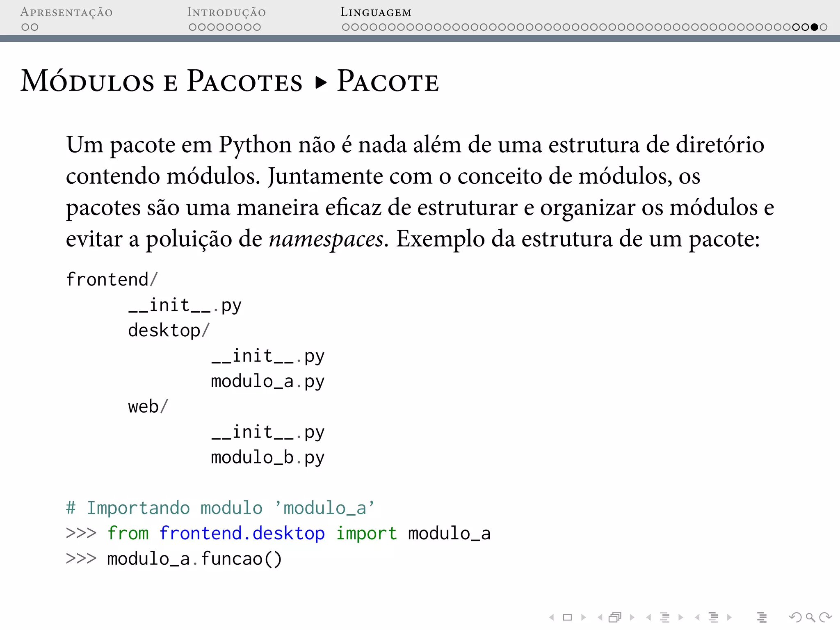Viewport: 840px width, 630px height.
Task: Click the 'desktop/' directory line
Action: pos(169,330)
